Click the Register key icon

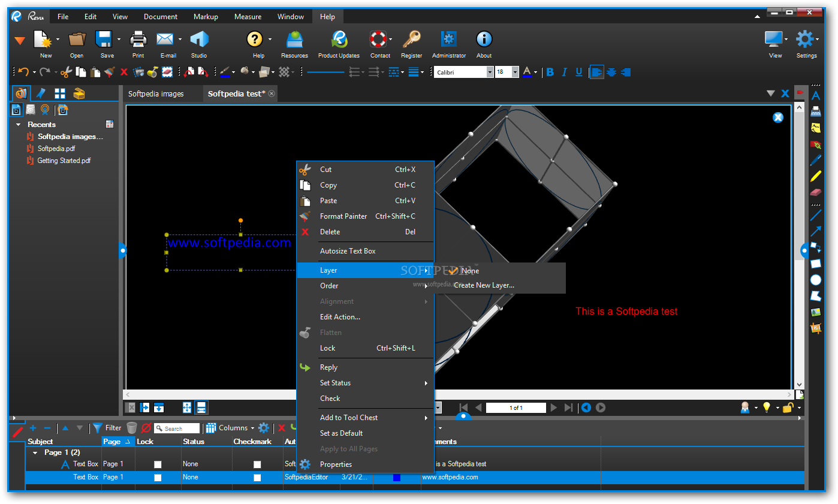tap(411, 40)
